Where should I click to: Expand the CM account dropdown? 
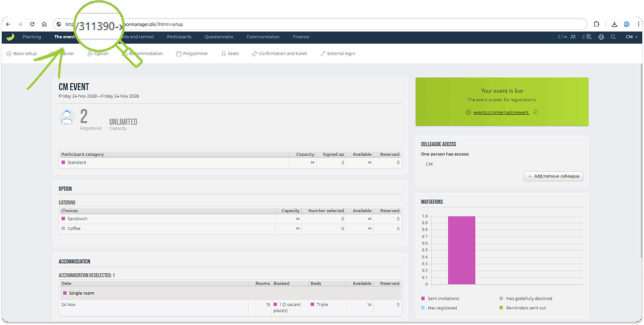631,37
